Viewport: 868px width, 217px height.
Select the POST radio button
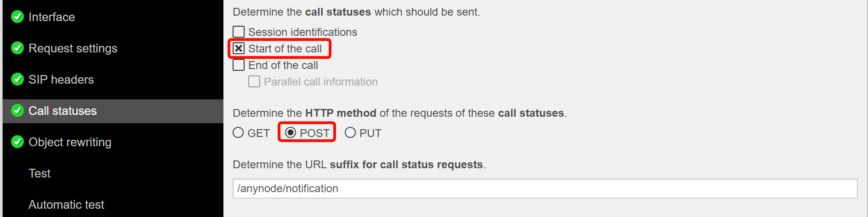291,133
